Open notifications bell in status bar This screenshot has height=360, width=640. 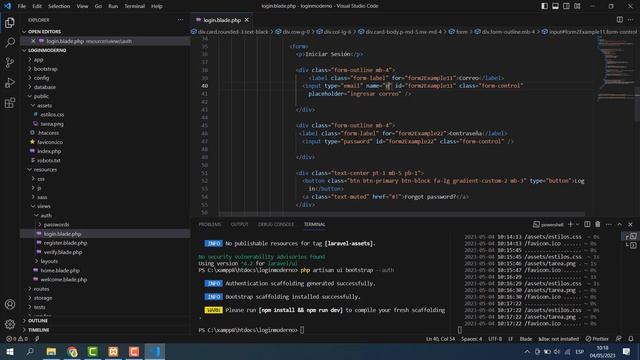(x=631, y=339)
